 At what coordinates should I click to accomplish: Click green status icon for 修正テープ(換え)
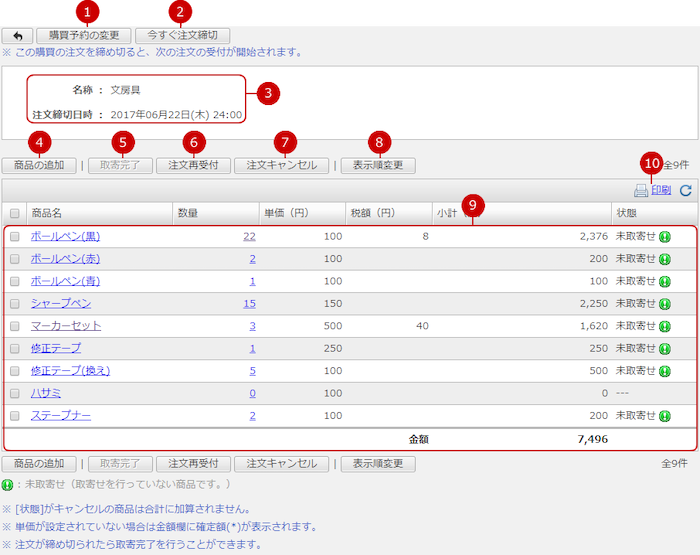click(x=665, y=371)
